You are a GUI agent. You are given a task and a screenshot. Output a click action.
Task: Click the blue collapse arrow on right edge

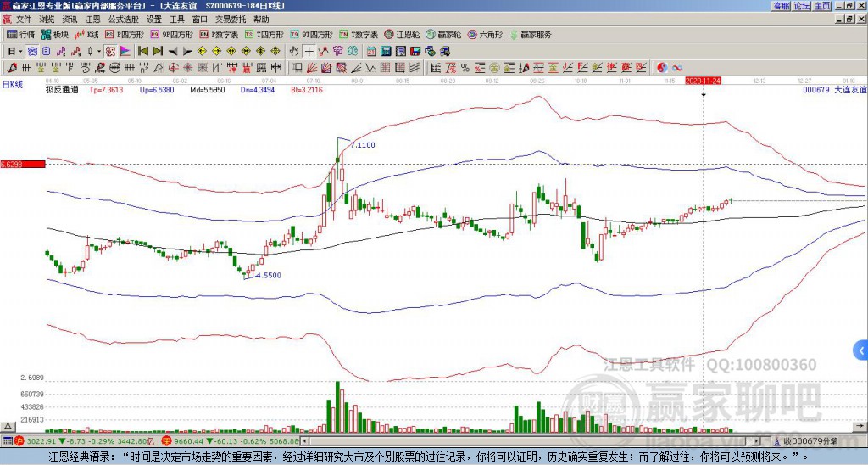click(861, 350)
